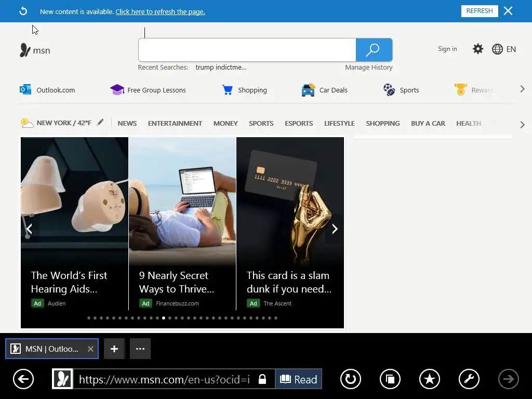Click the browser forward arrow button
The width and height of the screenshot is (532, 399).
pyautogui.click(x=508, y=379)
